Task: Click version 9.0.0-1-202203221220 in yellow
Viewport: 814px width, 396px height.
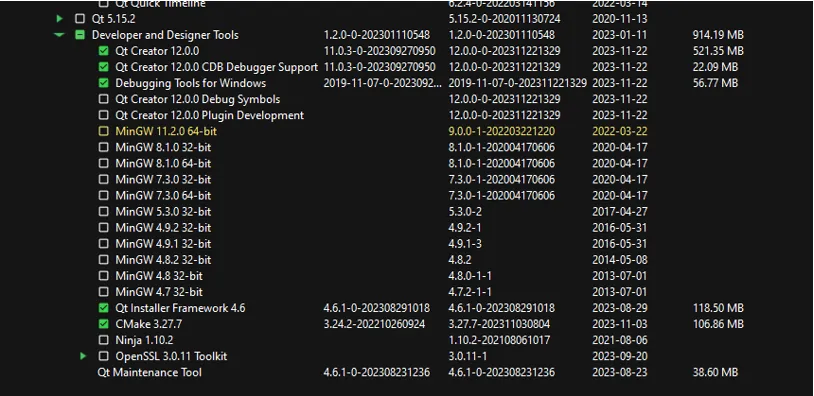Action: [501, 131]
